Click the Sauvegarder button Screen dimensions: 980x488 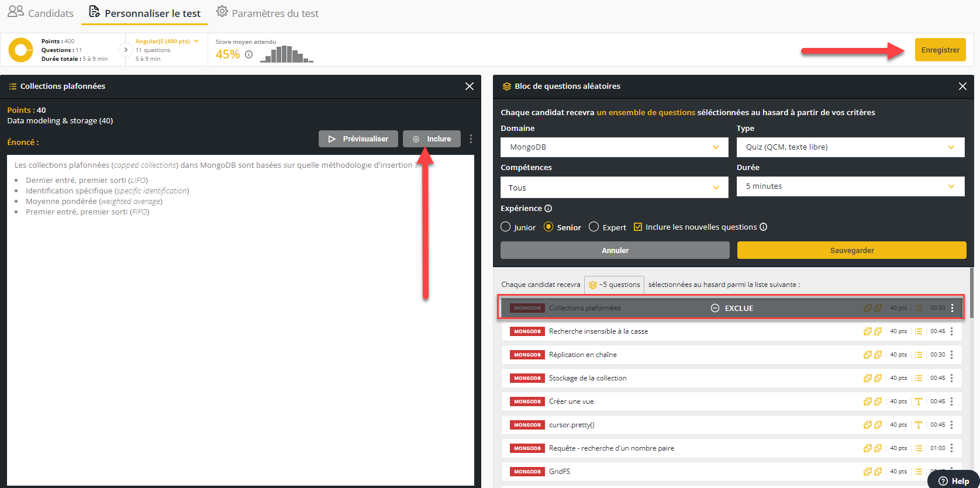click(x=851, y=250)
